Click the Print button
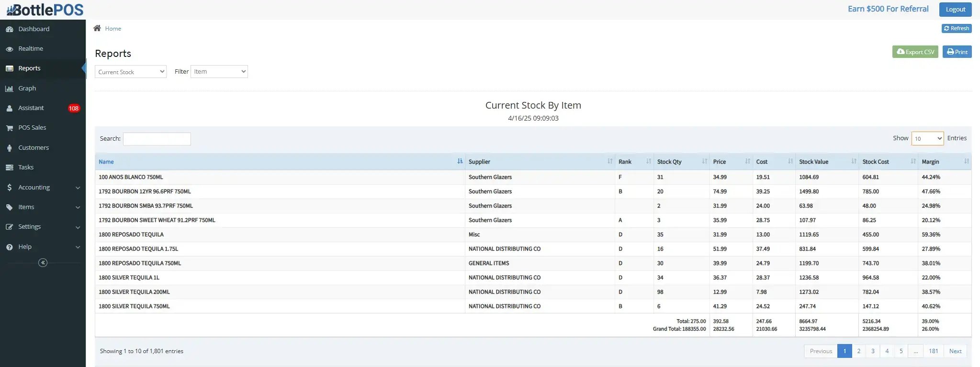Image resolution: width=980 pixels, height=367 pixels. point(957,52)
